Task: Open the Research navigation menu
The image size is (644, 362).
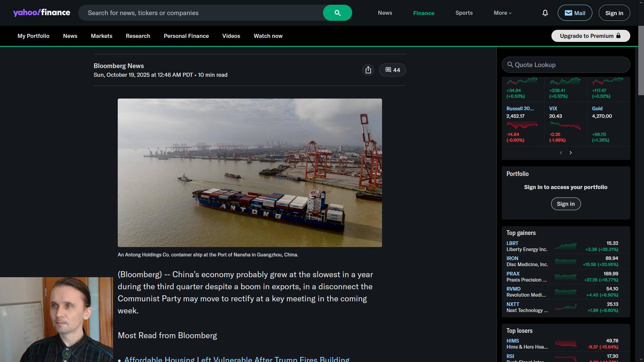Action: [x=138, y=36]
